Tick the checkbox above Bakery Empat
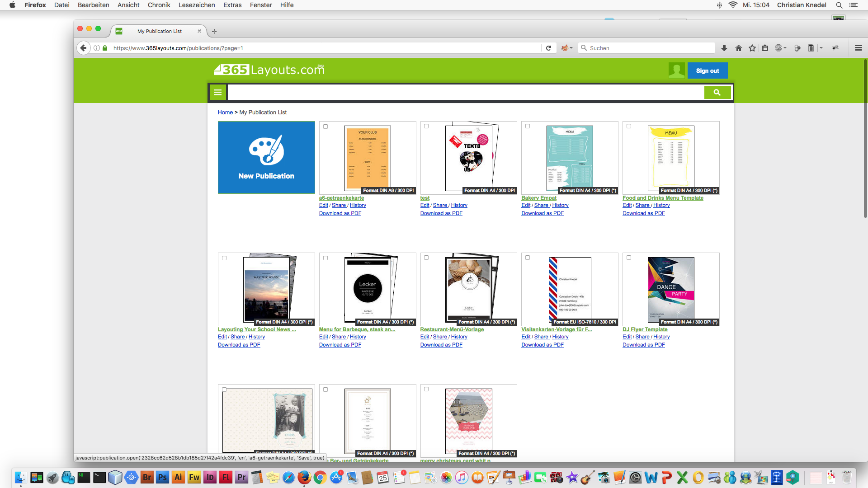Image resolution: width=868 pixels, height=488 pixels. pos(528,127)
